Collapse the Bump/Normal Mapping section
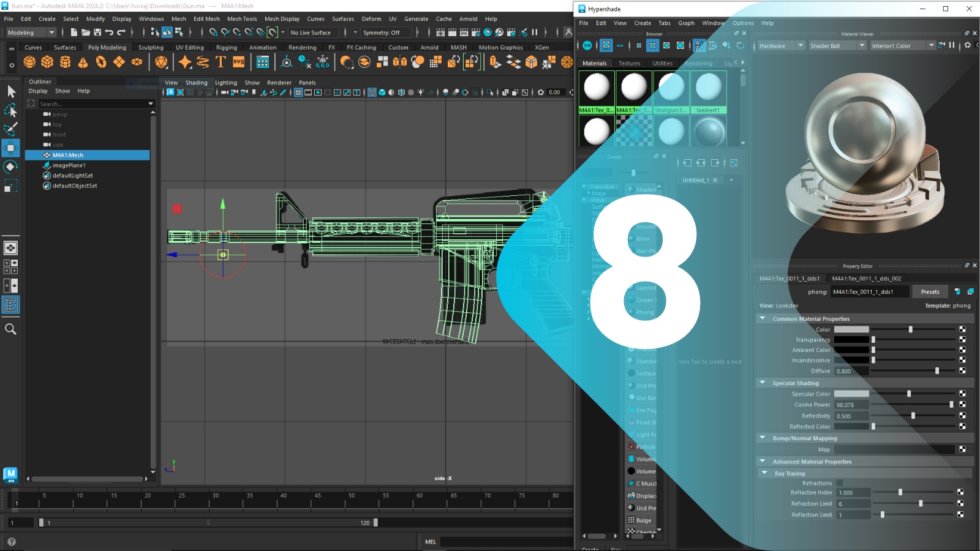 (x=763, y=438)
